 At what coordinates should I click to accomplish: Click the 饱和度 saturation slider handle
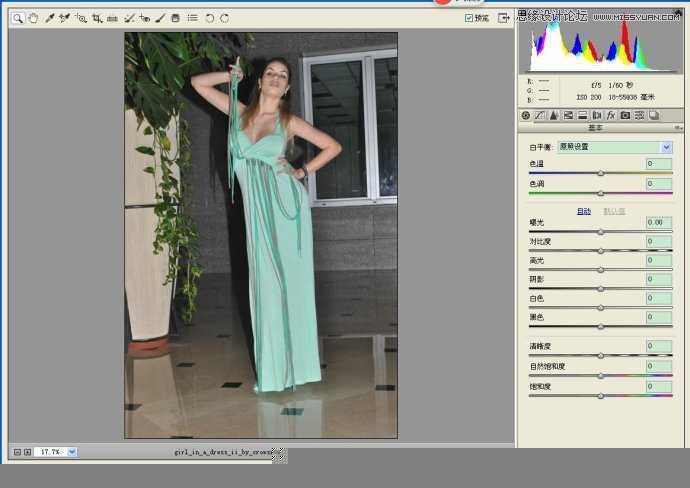tap(601, 396)
